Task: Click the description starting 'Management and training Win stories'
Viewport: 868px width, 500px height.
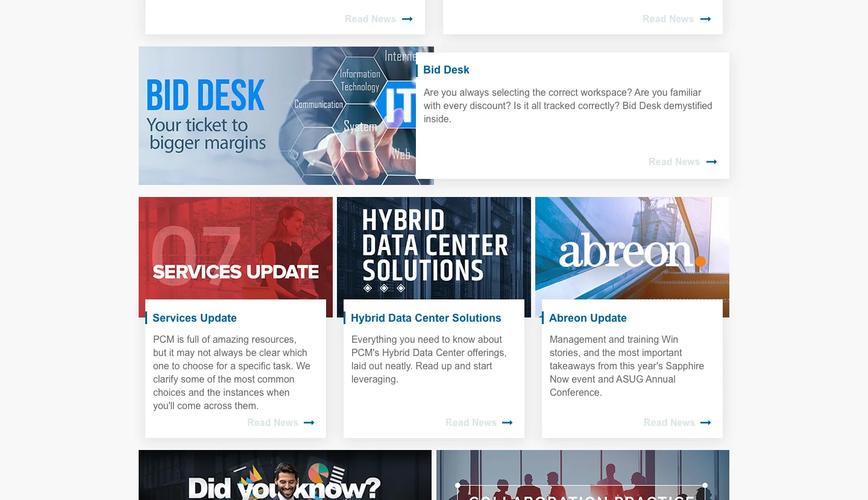Action: tap(627, 366)
